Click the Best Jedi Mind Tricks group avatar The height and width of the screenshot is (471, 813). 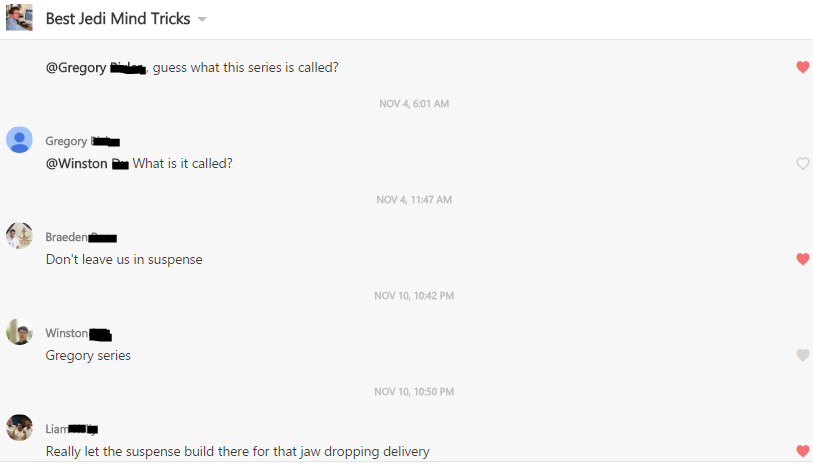coord(19,18)
